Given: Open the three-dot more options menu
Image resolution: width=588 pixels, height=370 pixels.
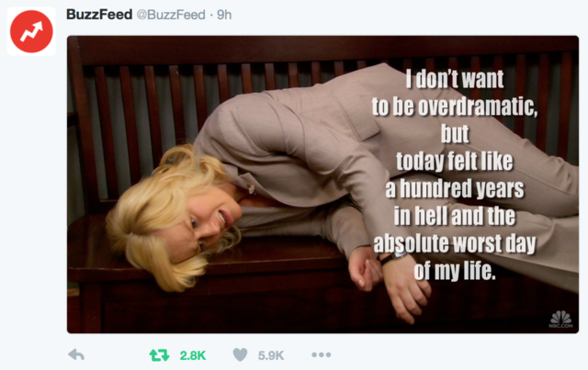Looking at the screenshot, I should [322, 354].
